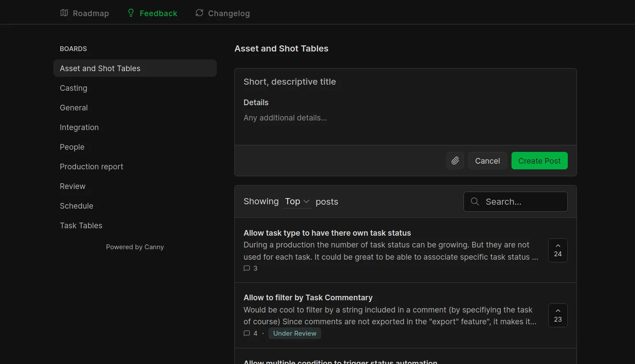Follow the Powered by Canny link
The image size is (635, 364).
tap(135, 247)
